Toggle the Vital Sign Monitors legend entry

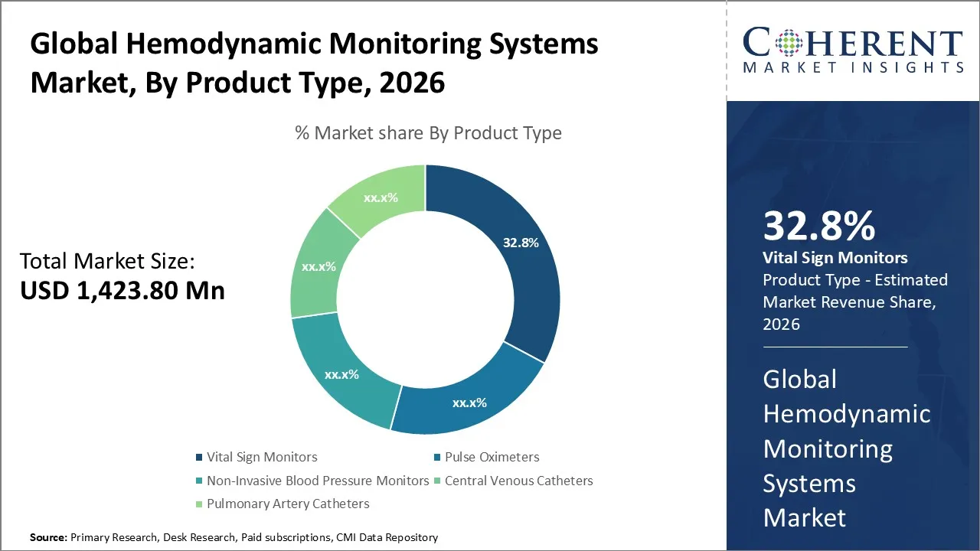click(262, 457)
